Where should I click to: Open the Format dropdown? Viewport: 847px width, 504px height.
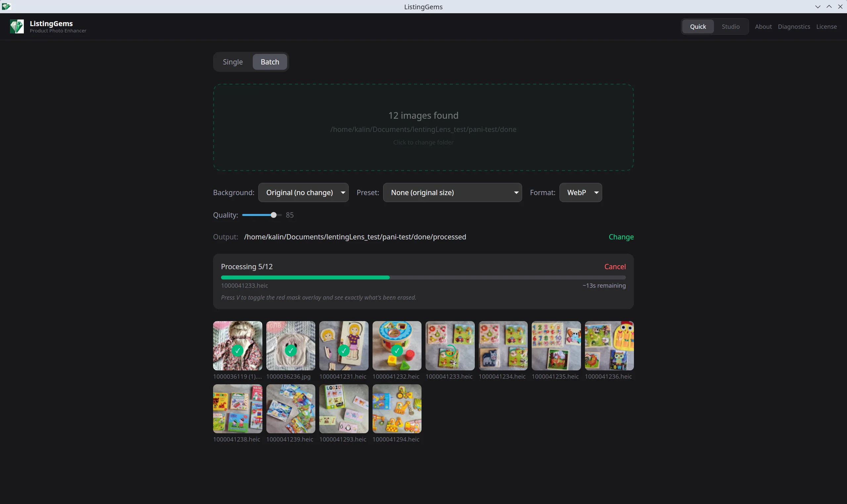click(x=580, y=192)
